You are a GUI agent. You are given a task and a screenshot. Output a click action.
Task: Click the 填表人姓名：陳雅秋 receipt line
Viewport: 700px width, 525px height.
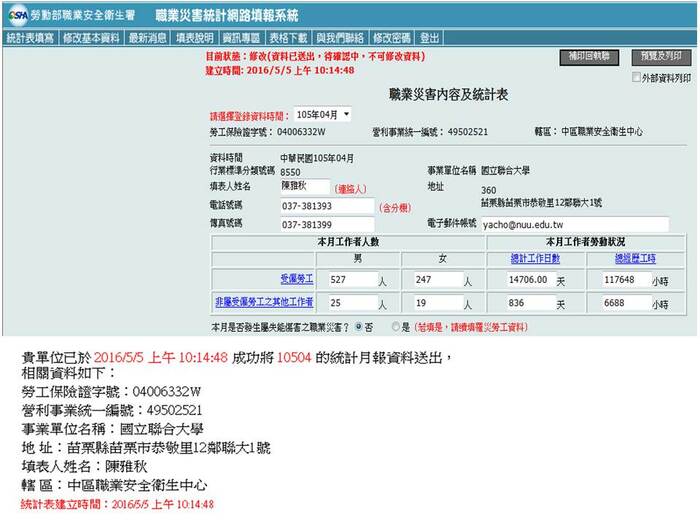84,467
